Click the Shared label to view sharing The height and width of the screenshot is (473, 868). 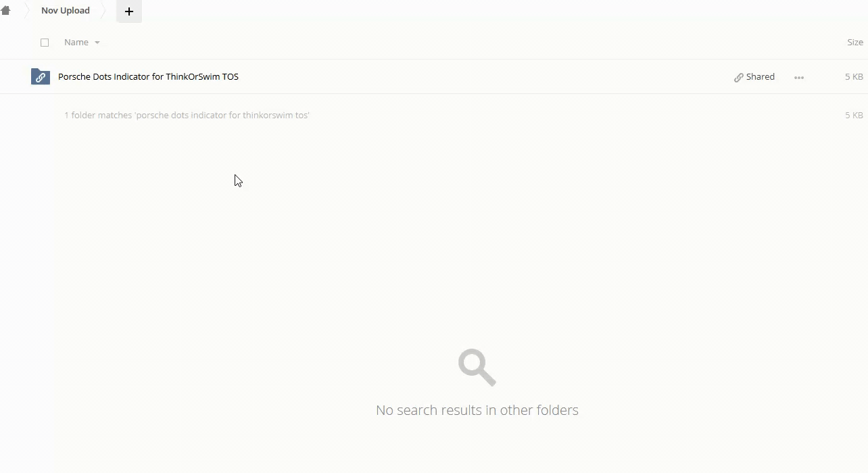pyautogui.click(x=761, y=77)
